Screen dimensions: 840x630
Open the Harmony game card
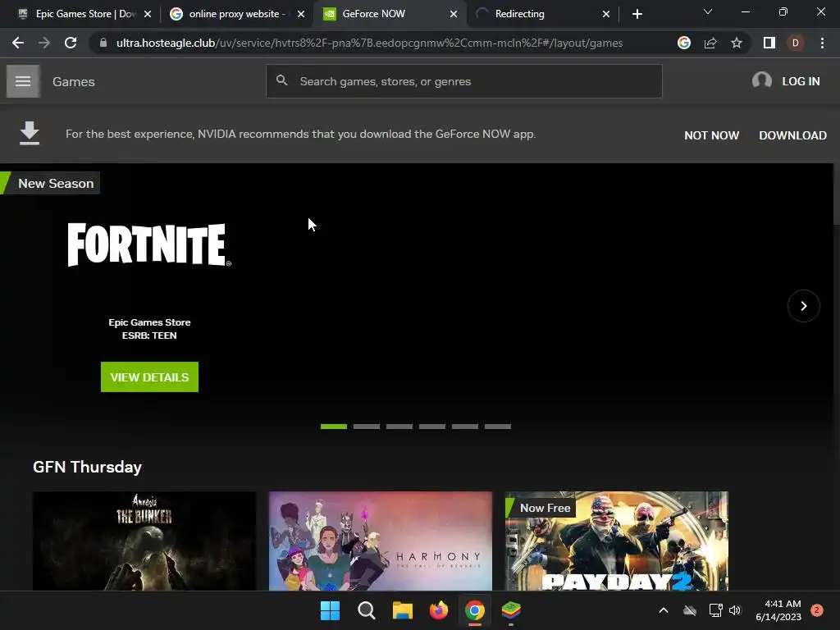[381, 541]
